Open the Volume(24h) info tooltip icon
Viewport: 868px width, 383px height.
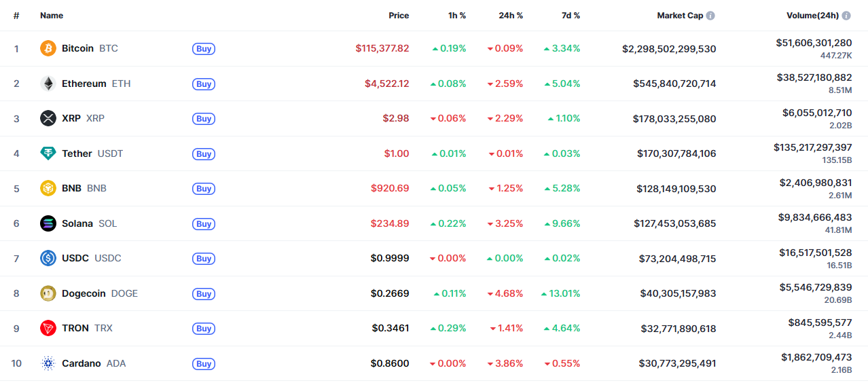tap(847, 16)
